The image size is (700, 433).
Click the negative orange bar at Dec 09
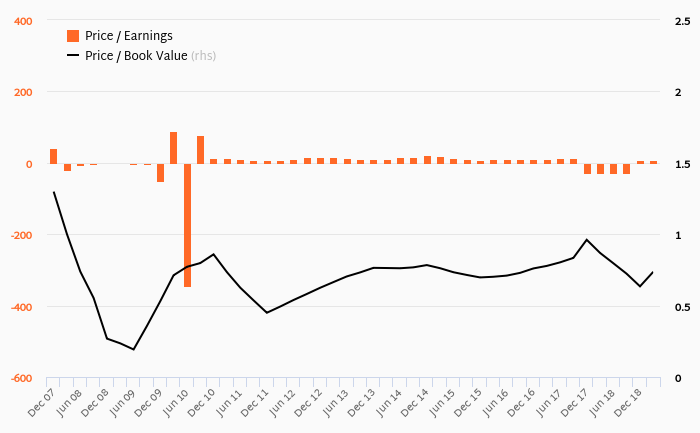[160, 173]
